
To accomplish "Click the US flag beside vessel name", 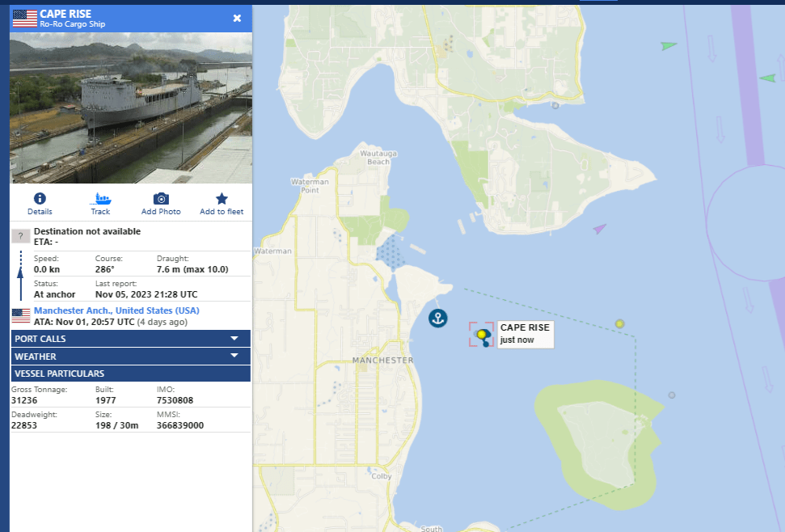I will pos(24,19).
